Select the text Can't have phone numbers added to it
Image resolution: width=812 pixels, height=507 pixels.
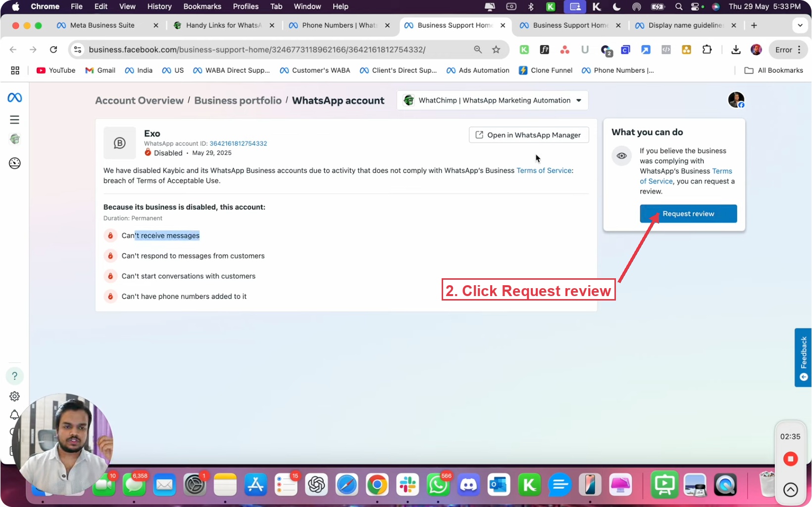[x=184, y=297]
